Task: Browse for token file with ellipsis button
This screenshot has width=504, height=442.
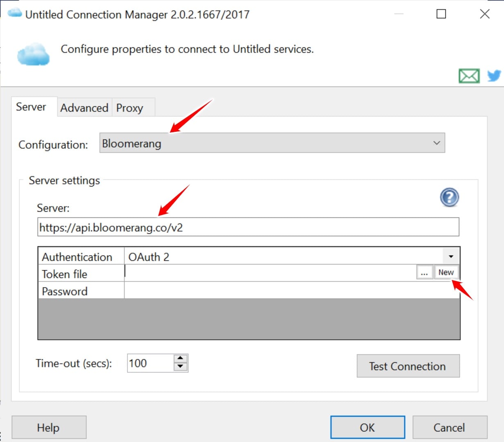Action: point(425,273)
